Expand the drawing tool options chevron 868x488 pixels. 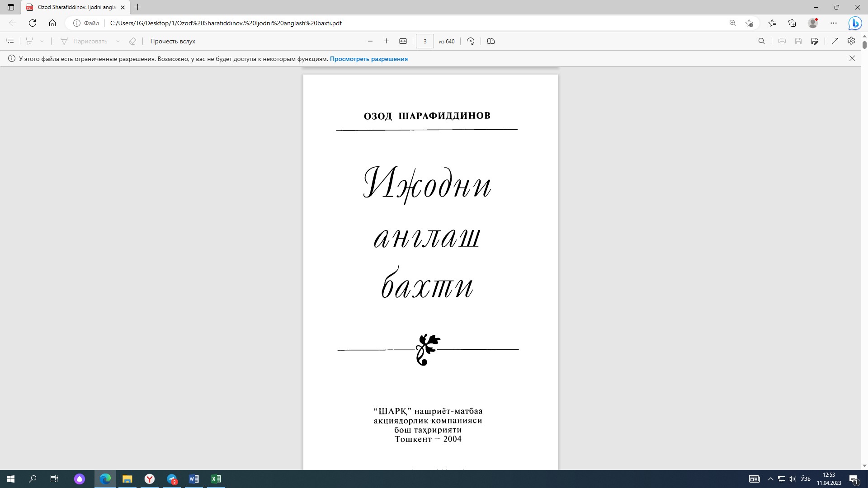tap(118, 41)
